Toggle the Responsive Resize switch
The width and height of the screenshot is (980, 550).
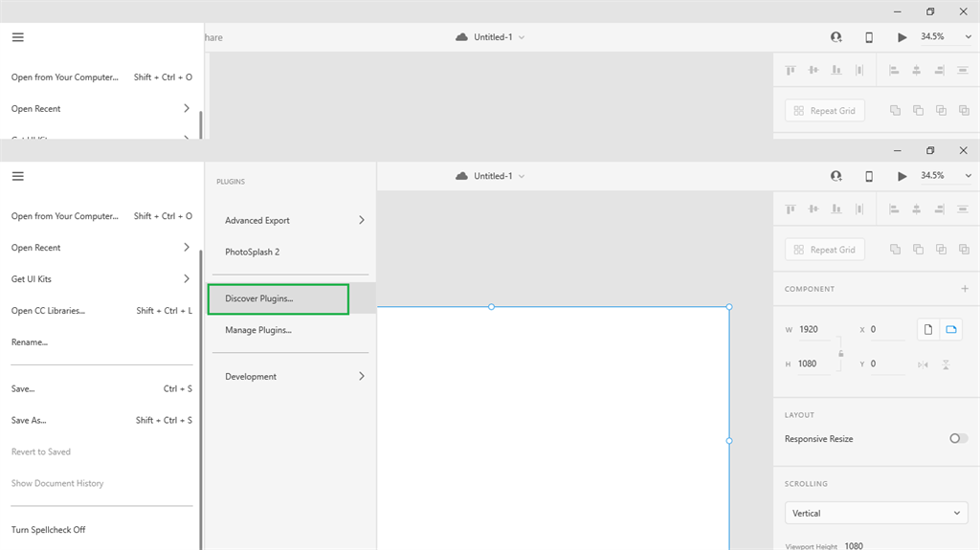click(x=958, y=438)
